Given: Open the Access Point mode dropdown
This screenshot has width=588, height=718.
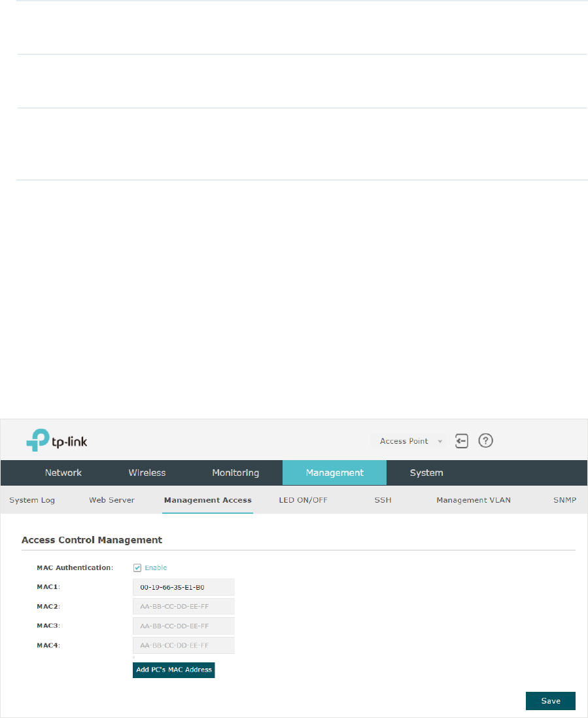Looking at the screenshot, I should coord(409,441).
